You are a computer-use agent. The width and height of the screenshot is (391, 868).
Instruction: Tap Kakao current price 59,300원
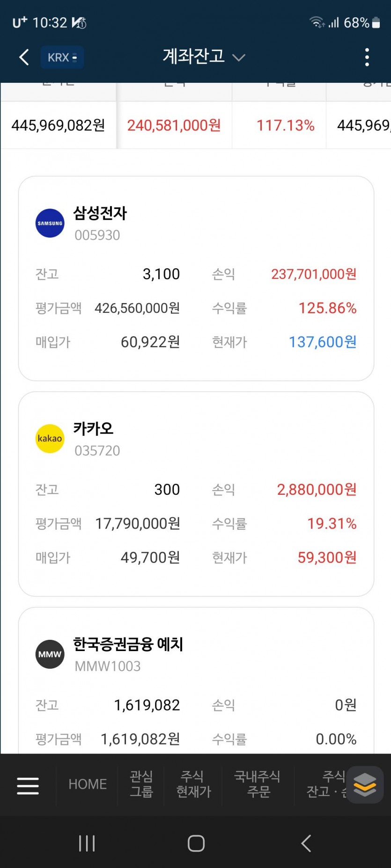(327, 557)
